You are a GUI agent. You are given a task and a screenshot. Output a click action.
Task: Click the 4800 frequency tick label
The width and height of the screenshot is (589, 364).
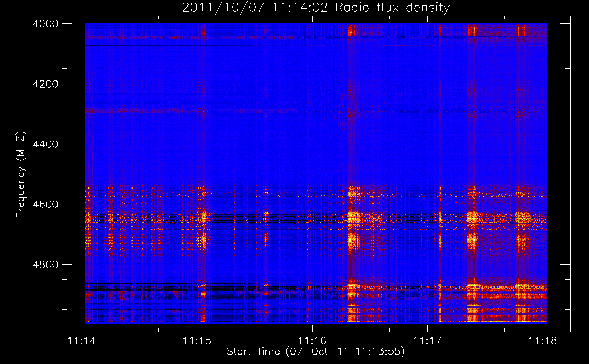[x=46, y=265]
